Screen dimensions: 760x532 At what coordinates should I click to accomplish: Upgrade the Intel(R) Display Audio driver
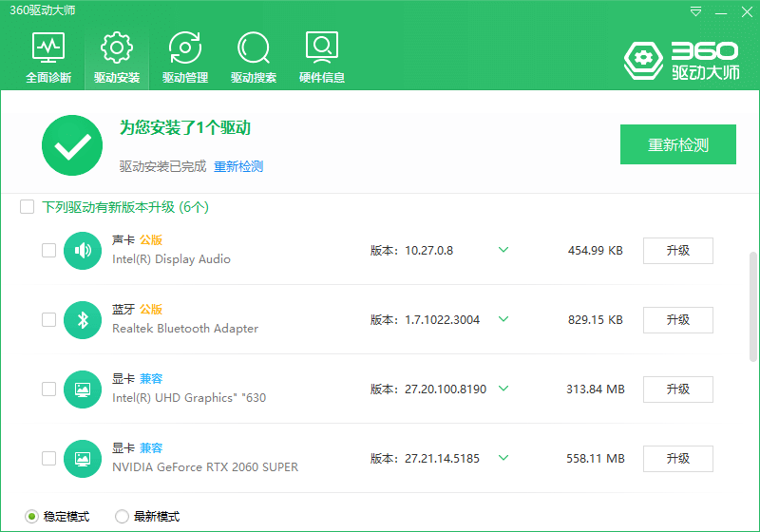point(678,251)
